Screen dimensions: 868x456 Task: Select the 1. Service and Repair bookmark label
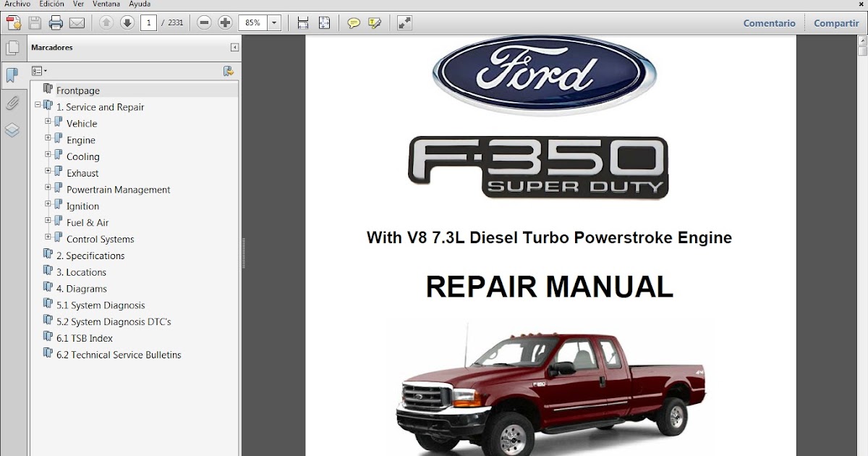(x=101, y=107)
